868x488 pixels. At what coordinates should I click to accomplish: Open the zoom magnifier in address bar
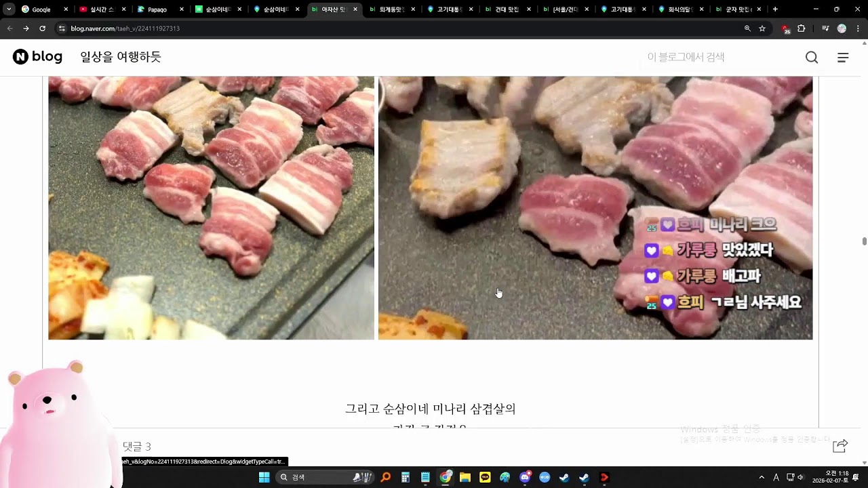[x=747, y=28]
